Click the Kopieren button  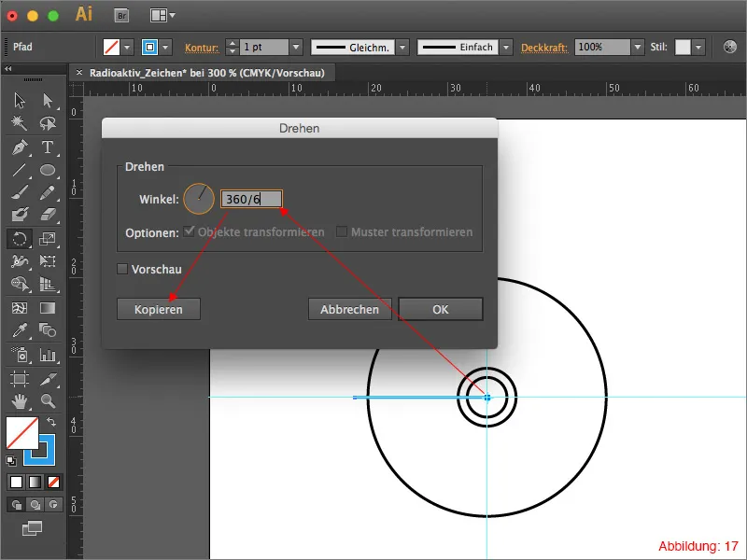tap(159, 309)
